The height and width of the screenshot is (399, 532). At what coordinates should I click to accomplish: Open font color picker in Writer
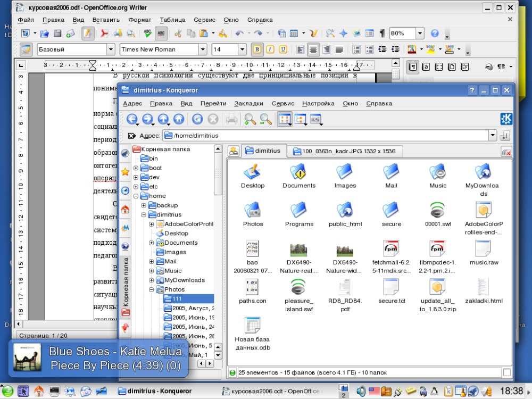pyautogui.click(x=412, y=49)
